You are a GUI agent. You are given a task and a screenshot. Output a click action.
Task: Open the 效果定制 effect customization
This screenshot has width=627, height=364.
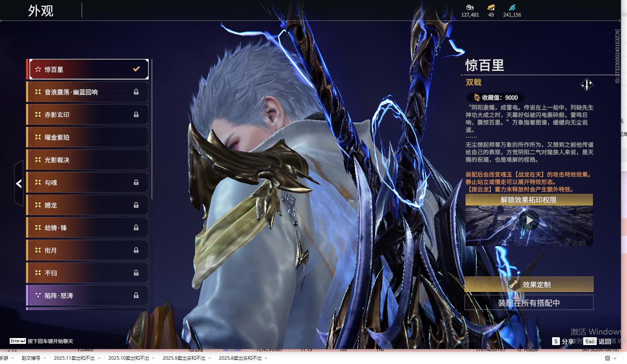[x=529, y=285]
